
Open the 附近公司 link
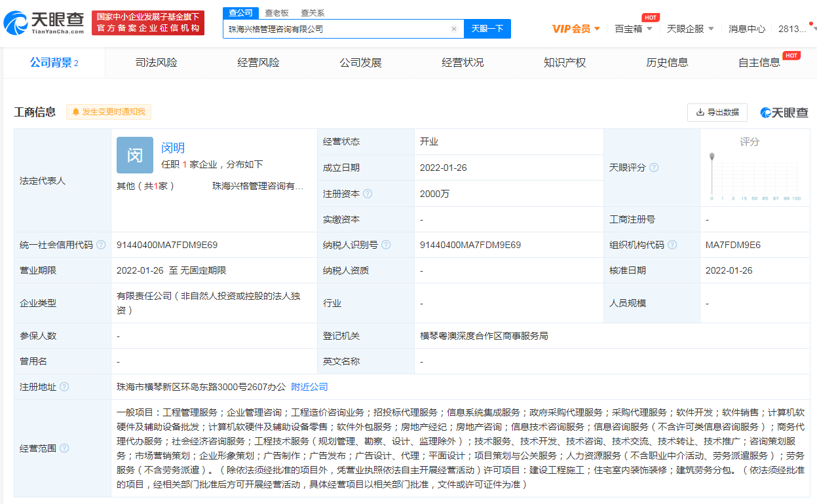click(x=309, y=387)
